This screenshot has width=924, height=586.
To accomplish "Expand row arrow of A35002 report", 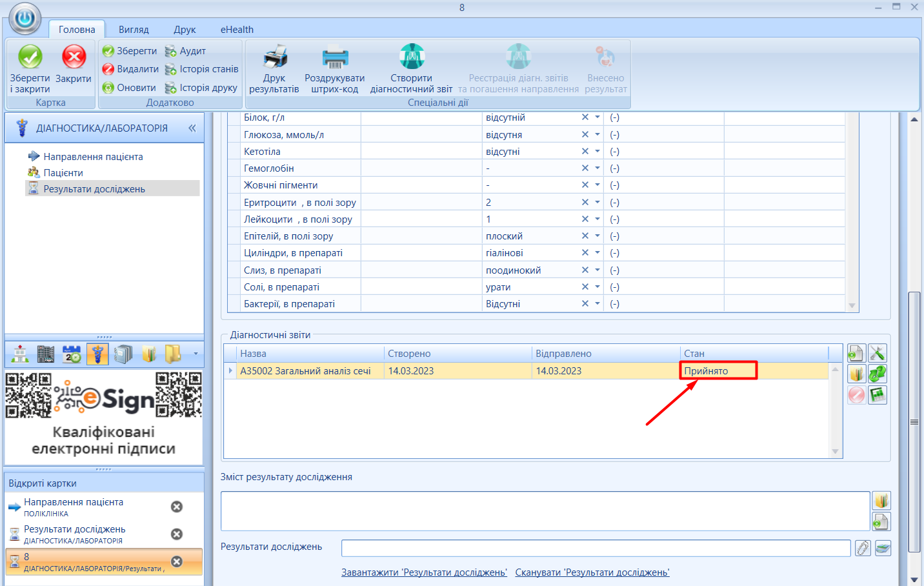I will (x=230, y=370).
